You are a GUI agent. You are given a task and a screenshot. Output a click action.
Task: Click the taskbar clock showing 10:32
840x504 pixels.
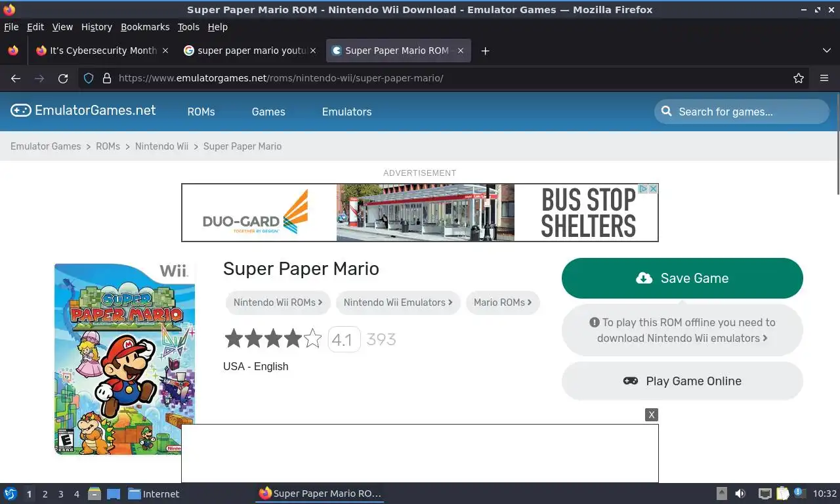(825, 493)
